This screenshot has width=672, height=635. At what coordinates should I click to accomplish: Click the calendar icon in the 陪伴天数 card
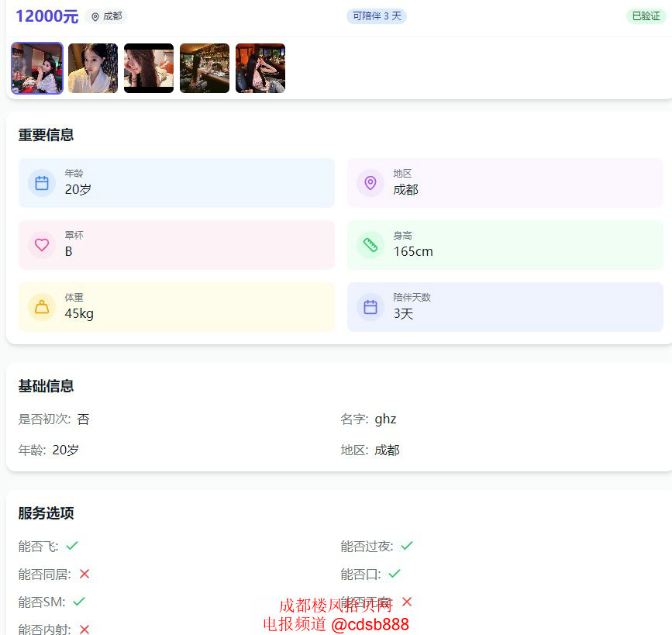coord(370,307)
